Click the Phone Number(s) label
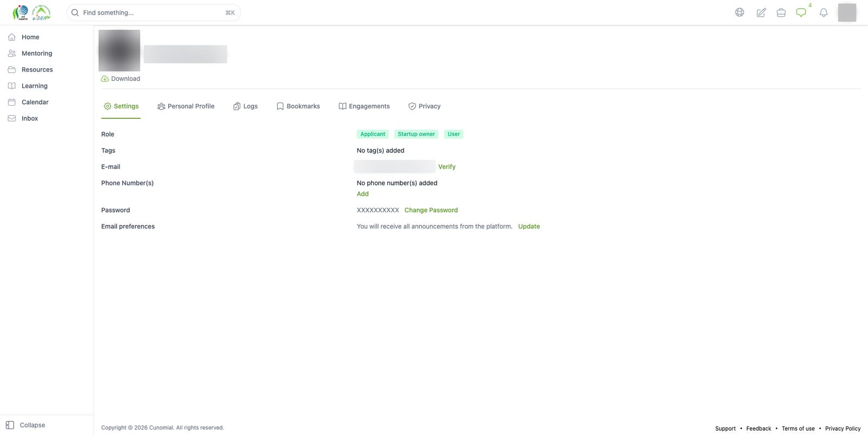Screen dimensions: 868x435 click(x=127, y=183)
